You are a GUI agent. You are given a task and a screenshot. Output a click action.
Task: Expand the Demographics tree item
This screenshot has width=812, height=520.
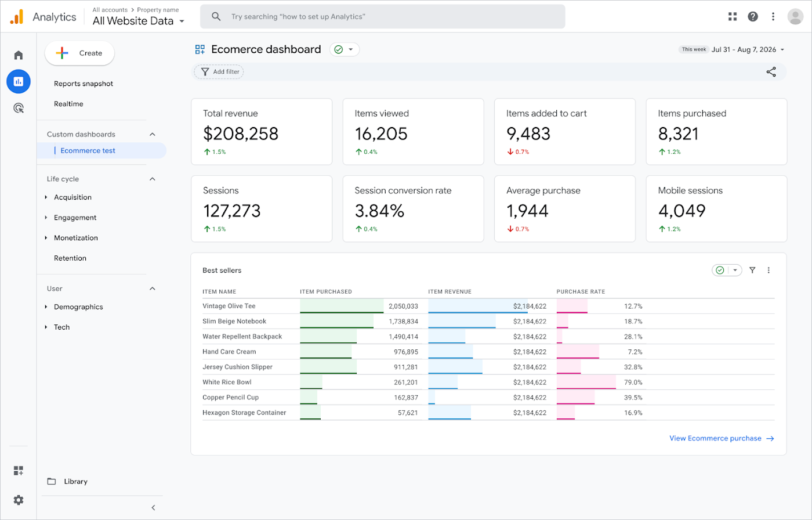tap(46, 307)
